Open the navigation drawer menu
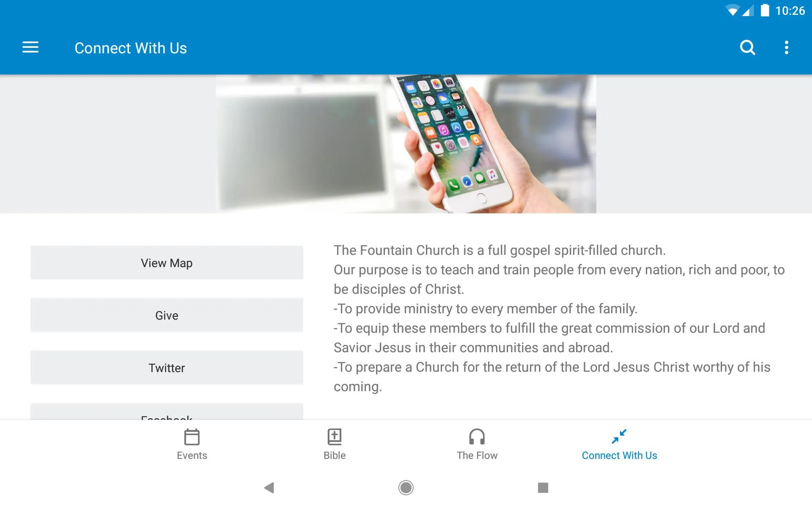812x508 pixels. click(x=30, y=48)
